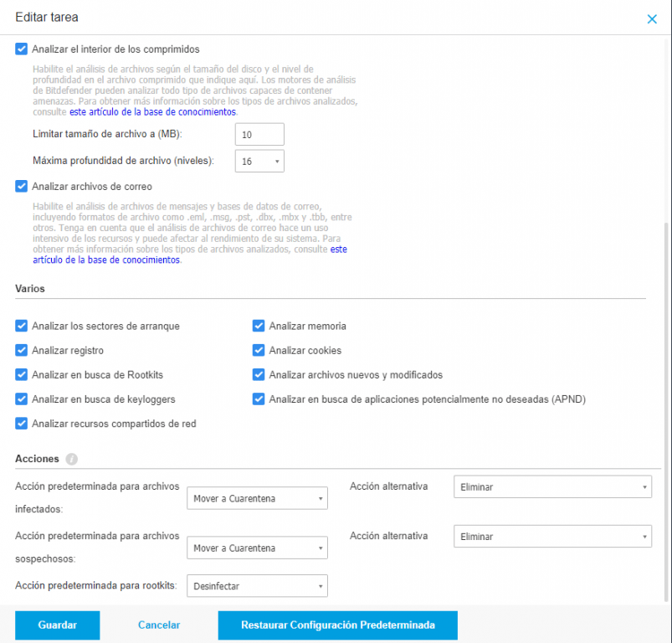Screen dimensions: 672x643
Task: Open rootkits default action Desinfectar dropdown
Action: (257, 586)
